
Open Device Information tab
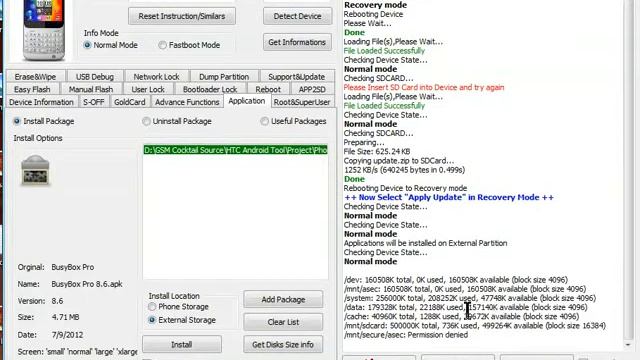point(41,102)
